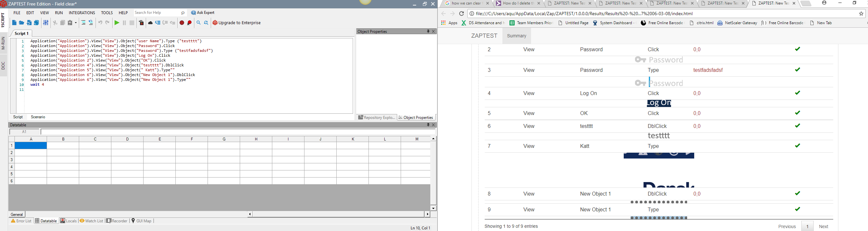Select row 3 header in Datatable
Image resolution: width=868 pixels, height=231 pixels.
click(x=12, y=160)
